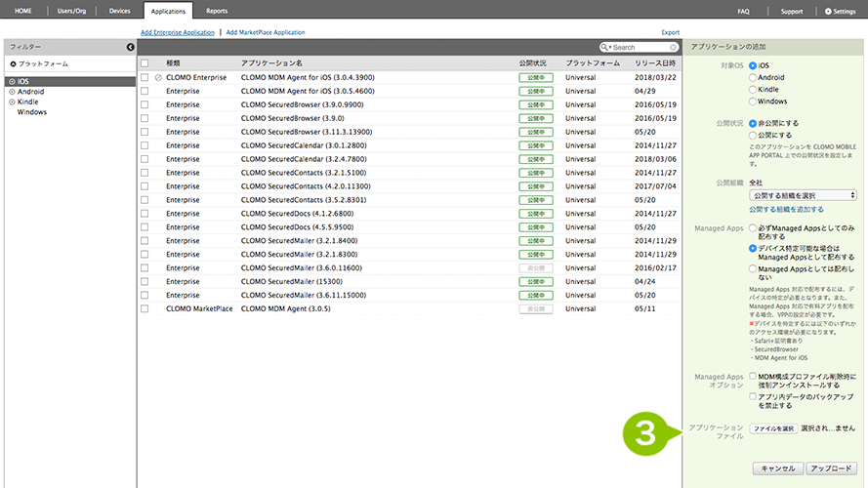
Task: Click the prohibited icon beside CLOMO Enterprise
Action: point(158,77)
